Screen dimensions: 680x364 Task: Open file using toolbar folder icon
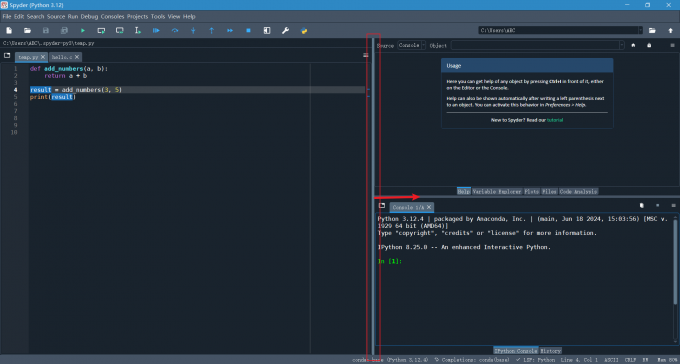(x=27, y=30)
